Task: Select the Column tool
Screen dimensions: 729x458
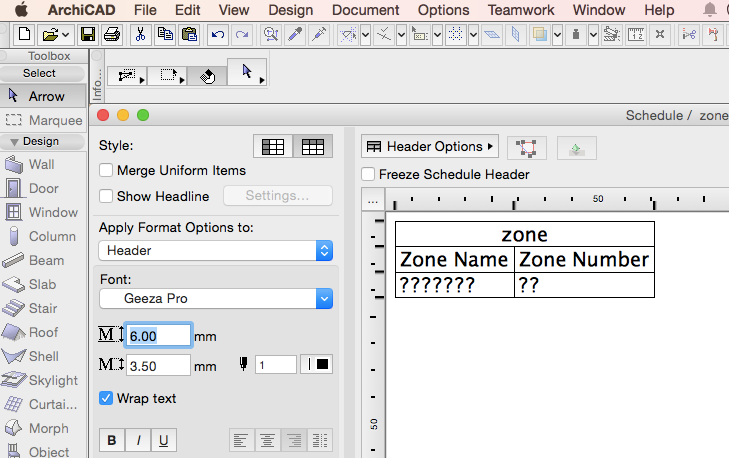Action: 43,236
